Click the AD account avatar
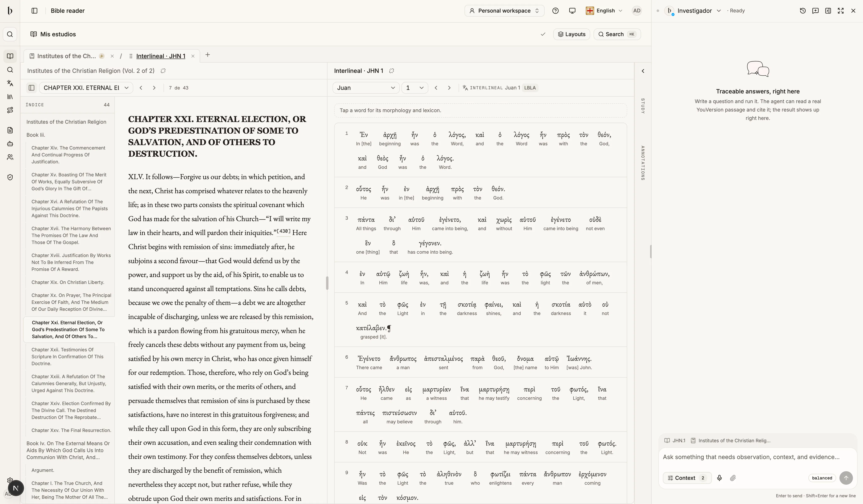Screen dimensions: 863x504 pos(637,11)
